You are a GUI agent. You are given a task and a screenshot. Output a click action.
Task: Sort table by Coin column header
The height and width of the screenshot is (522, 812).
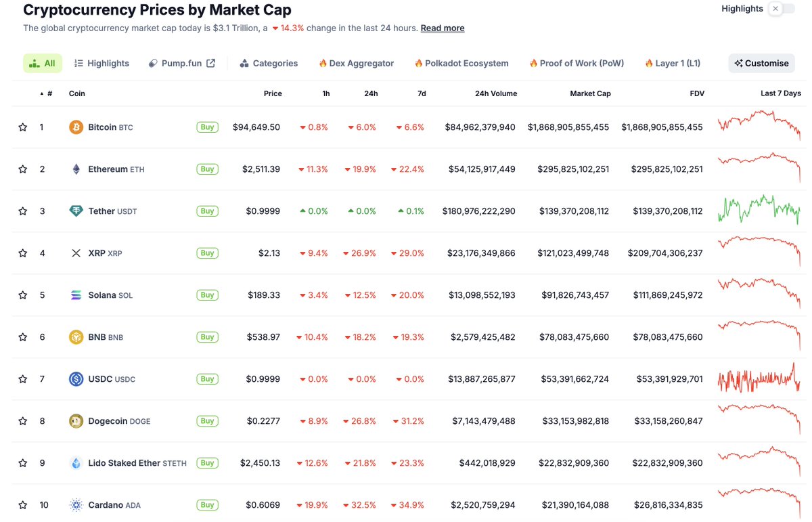[x=77, y=93]
